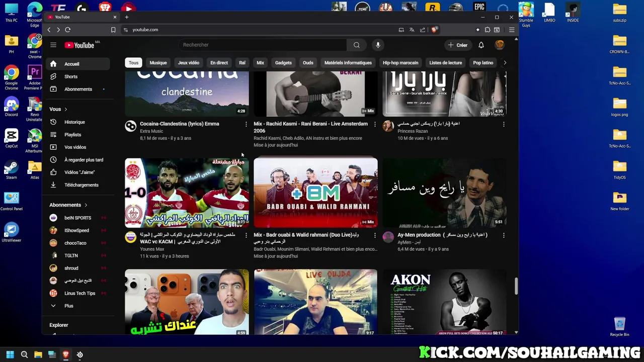Screen dimensions: 644x362
Task: Click the search magnifier button
Action: click(x=357, y=45)
